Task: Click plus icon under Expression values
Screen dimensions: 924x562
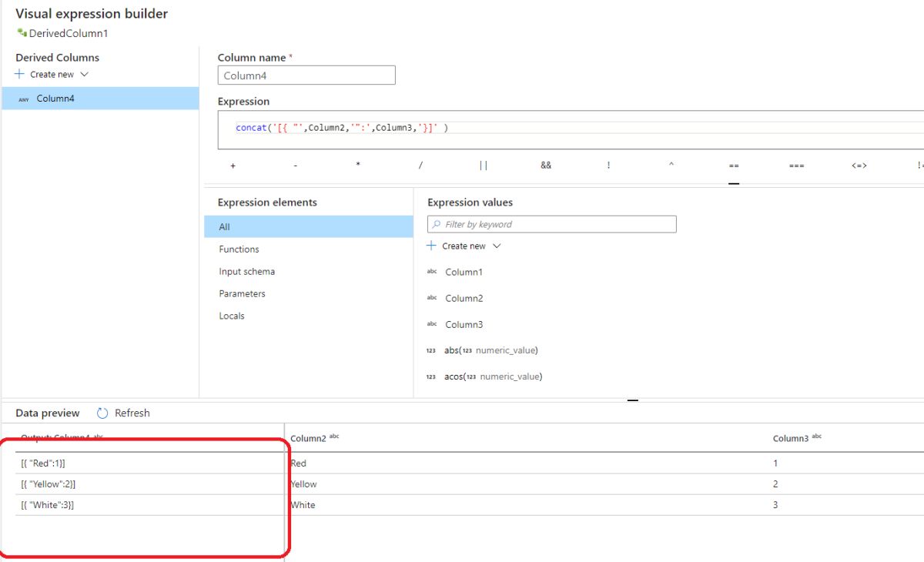Action: click(x=432, y=246)
